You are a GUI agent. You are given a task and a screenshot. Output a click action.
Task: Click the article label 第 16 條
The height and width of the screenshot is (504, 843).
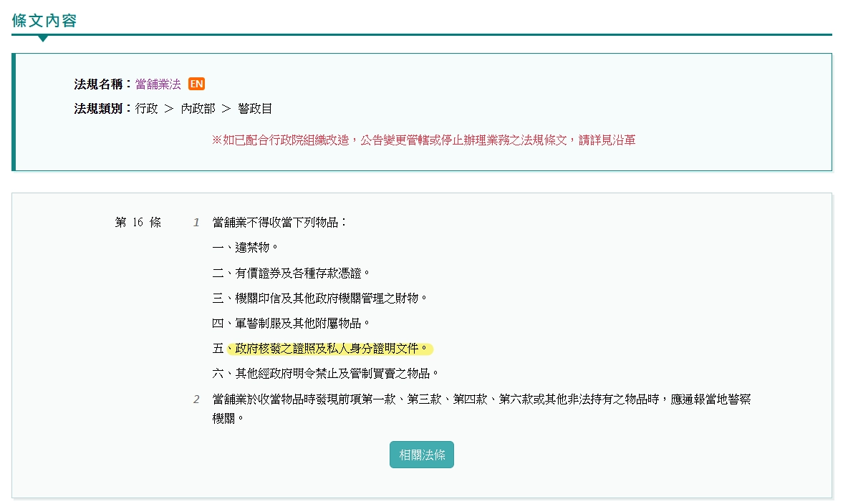coord(138,222)
